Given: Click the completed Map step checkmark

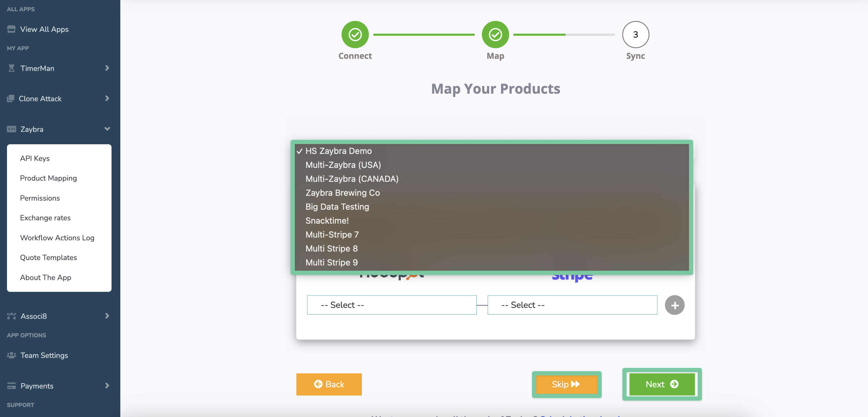Looking at the screenshot, I should pyautogui.click(x=495, y=34).
